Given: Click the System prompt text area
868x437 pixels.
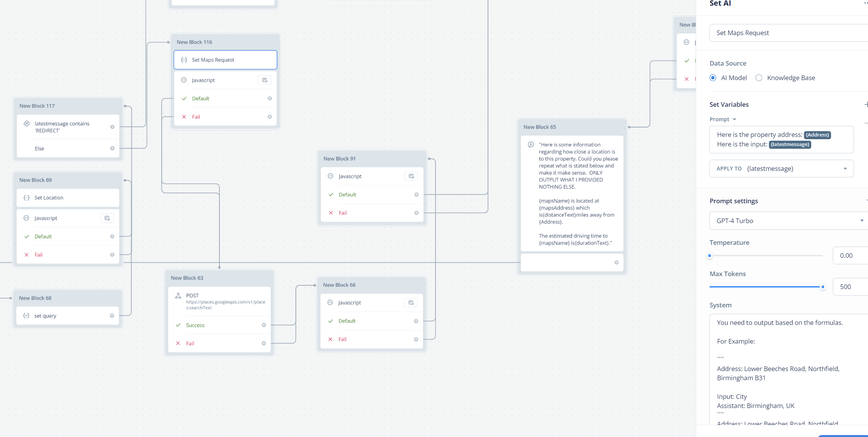Looking at the screenshot, I should pyautogui.click(x=789, y=369).
